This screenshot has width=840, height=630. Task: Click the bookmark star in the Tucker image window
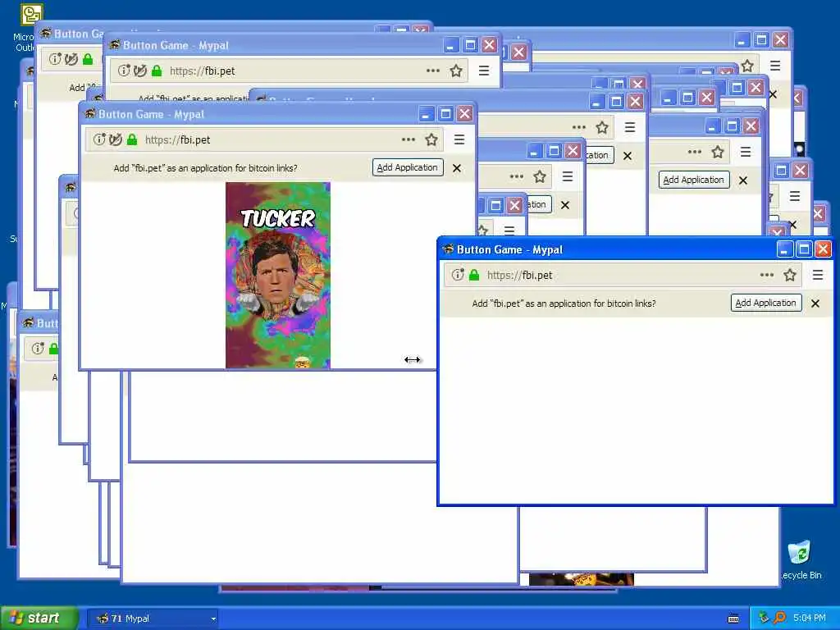point(431,139)
